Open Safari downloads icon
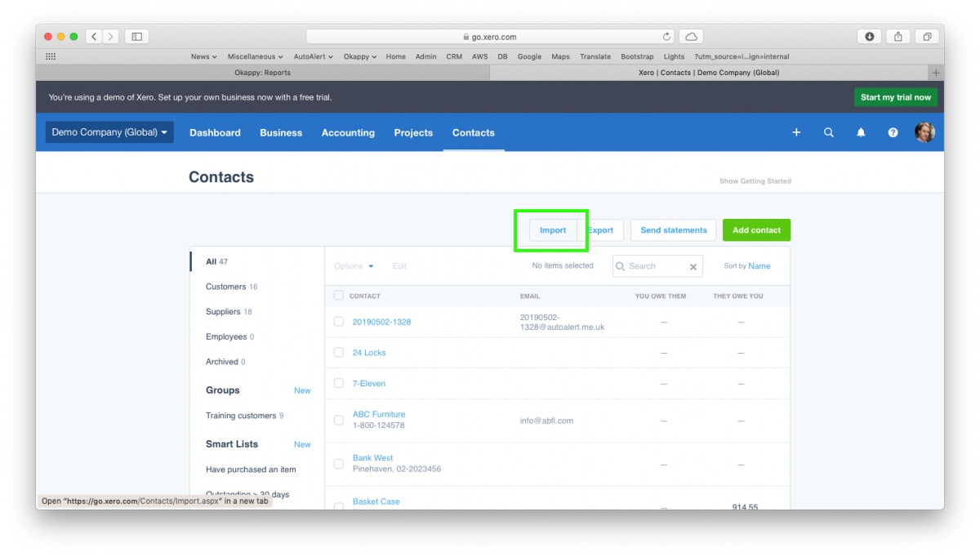The height and width of the screenshot is (557, 980). pyautogui.click(x=868, y=36)
